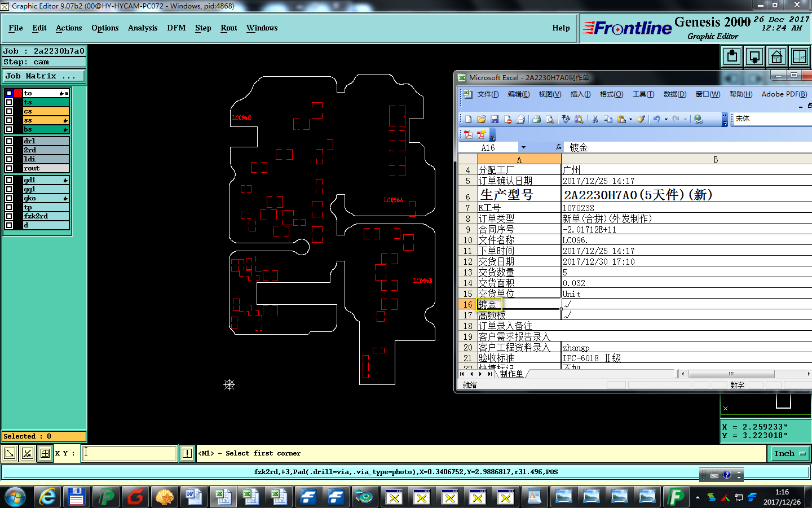Click the second snap icon beside X Y field
The image size is (812, 508).
tap(28, 453)
